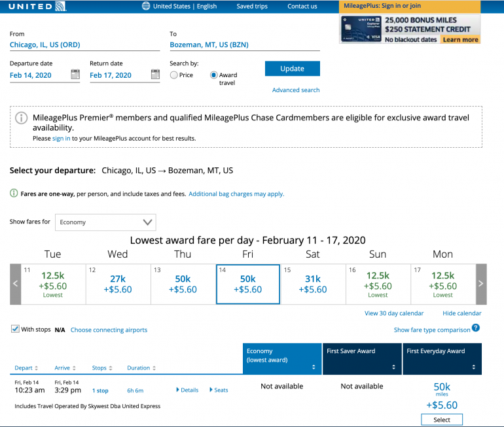Click the globe icon beside United States
The width and height of the screenshot is (504, 427).
tap(146, 7)
